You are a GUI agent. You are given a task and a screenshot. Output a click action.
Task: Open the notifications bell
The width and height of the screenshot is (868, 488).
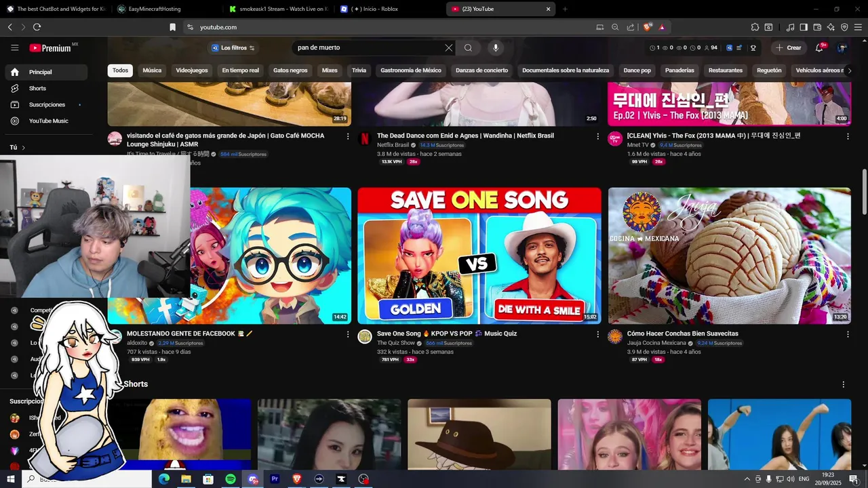coord(819,47)
